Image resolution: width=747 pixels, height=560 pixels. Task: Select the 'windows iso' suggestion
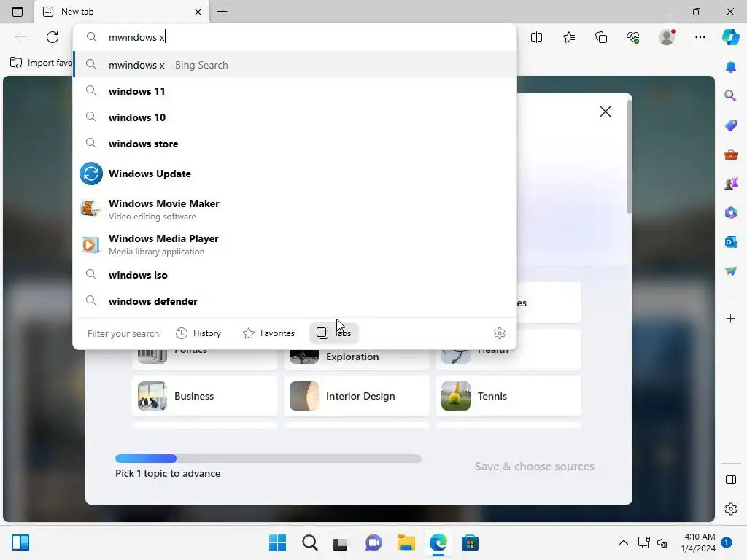point(295,275)
